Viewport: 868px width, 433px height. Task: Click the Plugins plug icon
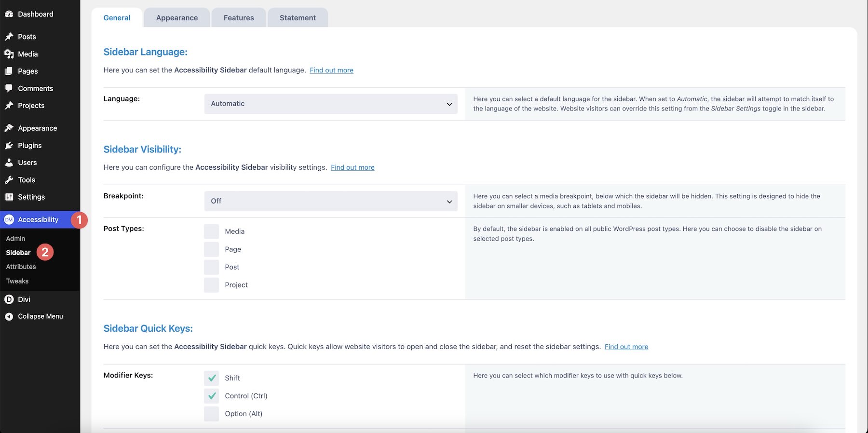tap(9, 145)
